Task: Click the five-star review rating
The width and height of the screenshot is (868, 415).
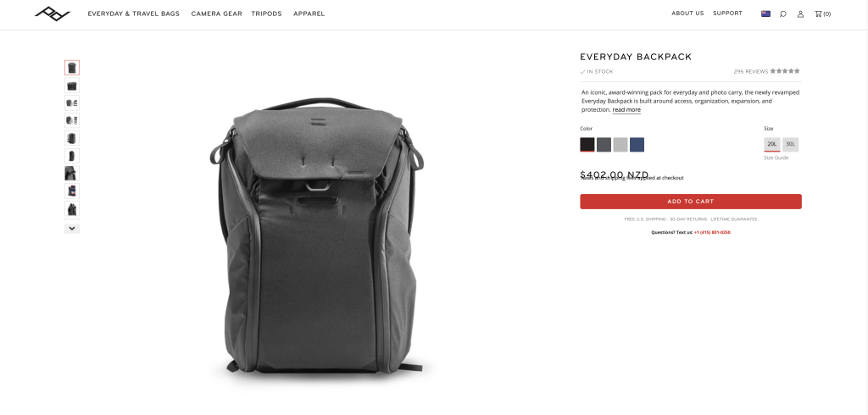Action: [x=785, y=71]
